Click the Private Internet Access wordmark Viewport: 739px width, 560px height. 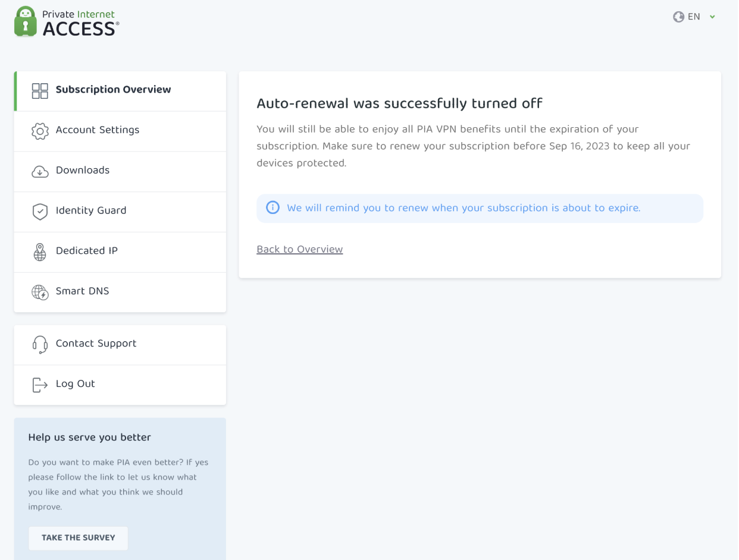81,23
